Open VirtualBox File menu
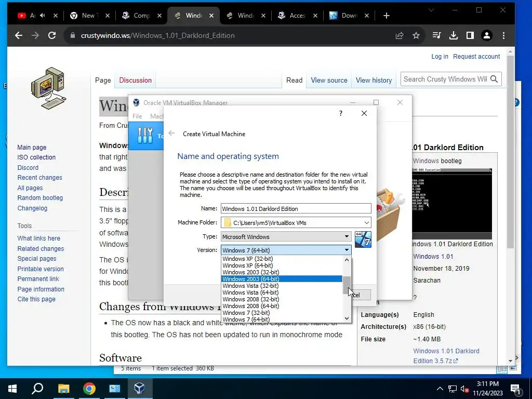Screen dimensions: 532x399 click(137, 116)
